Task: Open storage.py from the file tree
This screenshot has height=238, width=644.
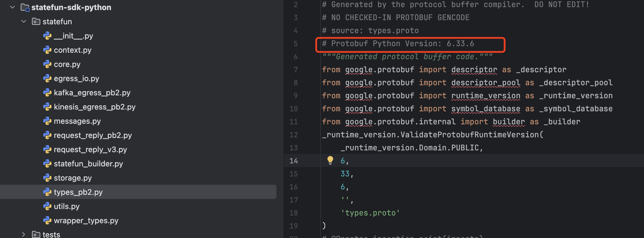Action: pyautogui.click(x=73, y=178)
